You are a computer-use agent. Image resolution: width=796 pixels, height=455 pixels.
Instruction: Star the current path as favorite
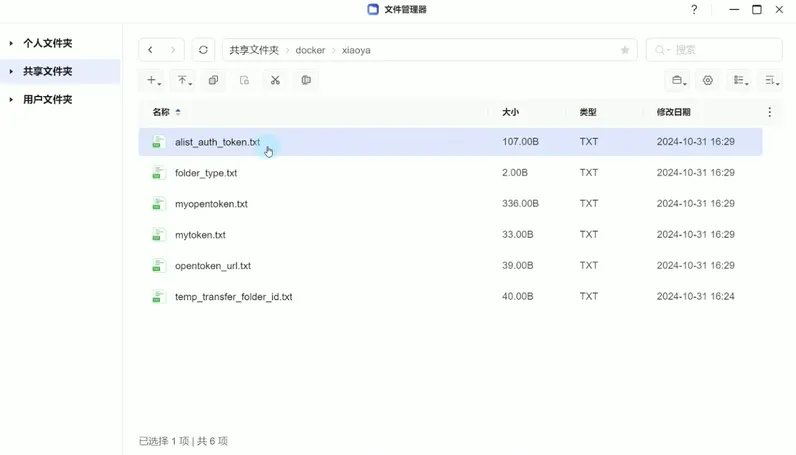click(625, 50)
